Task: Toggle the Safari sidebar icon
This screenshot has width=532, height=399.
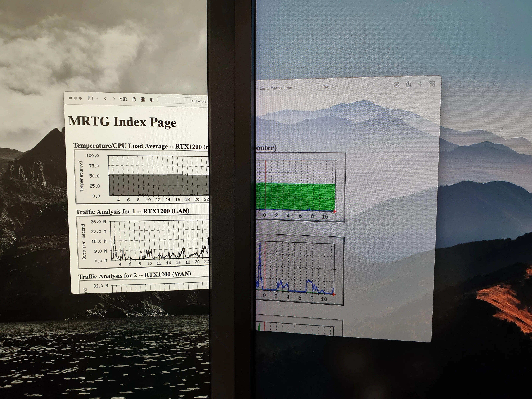Action: [90, 98]
